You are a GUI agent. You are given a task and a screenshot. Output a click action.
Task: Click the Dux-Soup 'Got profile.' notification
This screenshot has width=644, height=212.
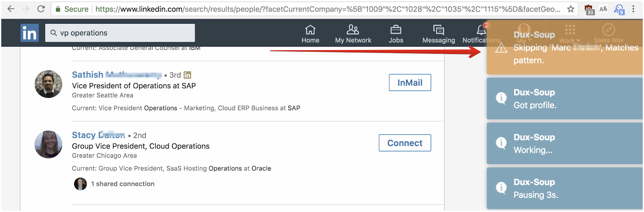click(x=565, y=99)
